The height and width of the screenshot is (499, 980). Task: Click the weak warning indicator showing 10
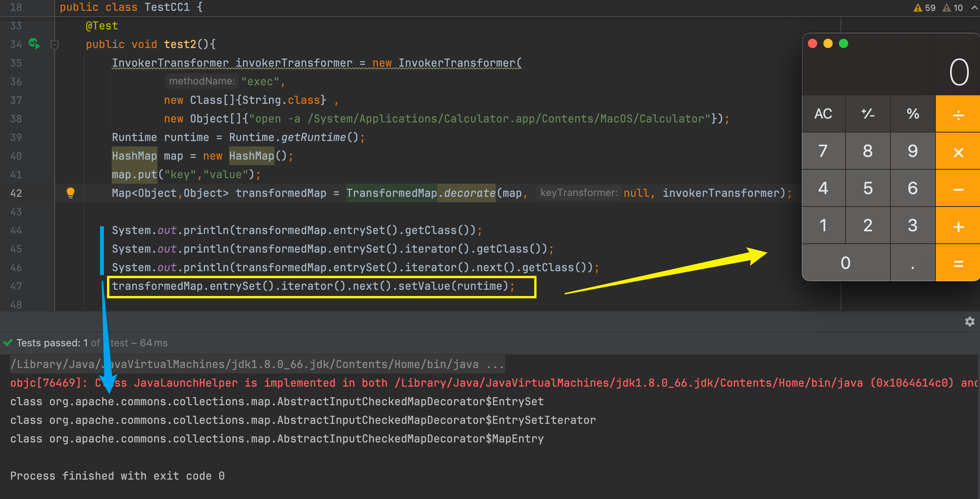pyautogui.click(x=953, y=8)
